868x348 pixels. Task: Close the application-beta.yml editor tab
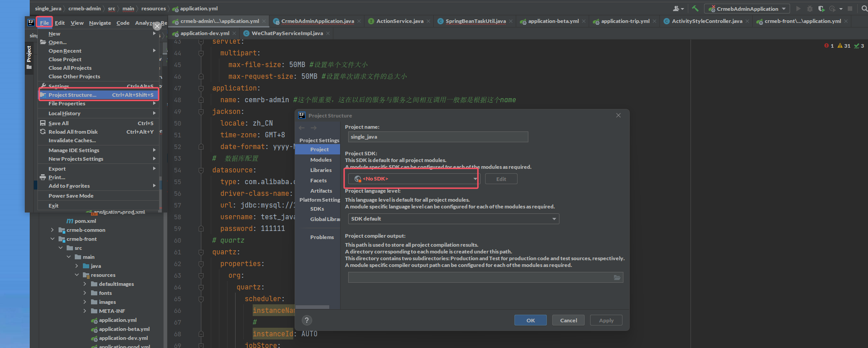[x=584, y=21]
